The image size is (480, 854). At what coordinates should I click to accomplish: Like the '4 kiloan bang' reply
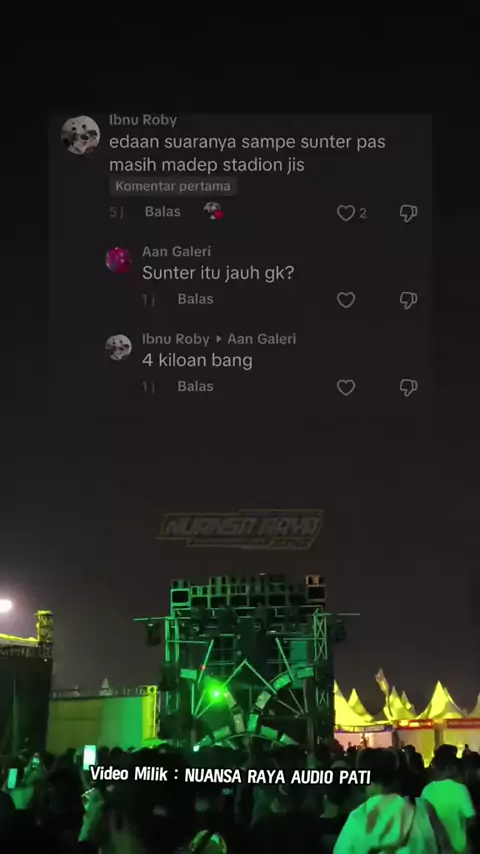pos(345,388)
